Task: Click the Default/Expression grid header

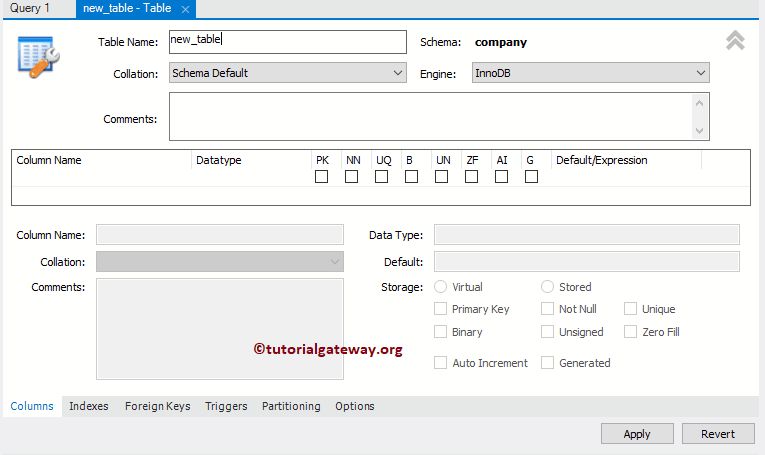Action: click(626, 160)
